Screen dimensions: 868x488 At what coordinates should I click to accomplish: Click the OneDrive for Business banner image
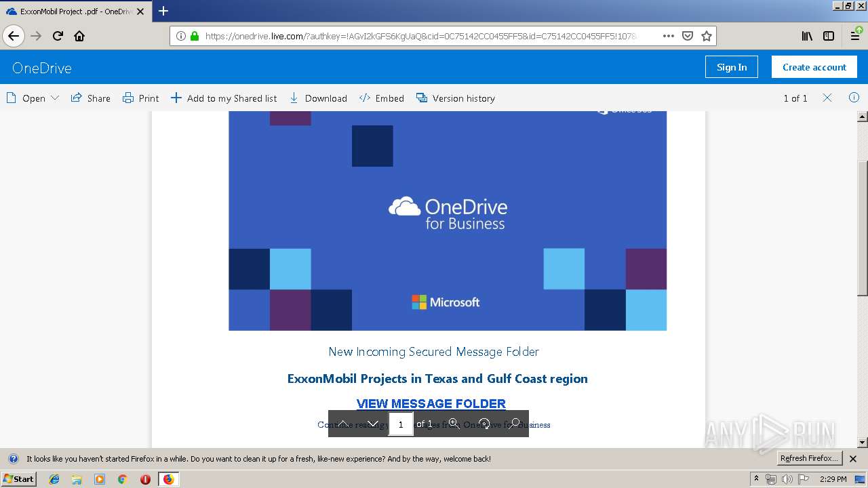[448, 221]
